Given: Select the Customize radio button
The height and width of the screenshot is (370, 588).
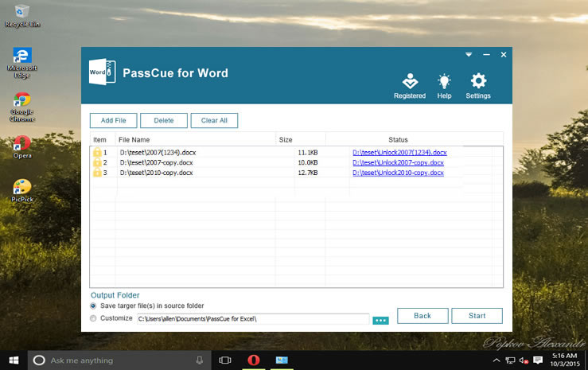Looking at the screenshot, I should point(93,318).
